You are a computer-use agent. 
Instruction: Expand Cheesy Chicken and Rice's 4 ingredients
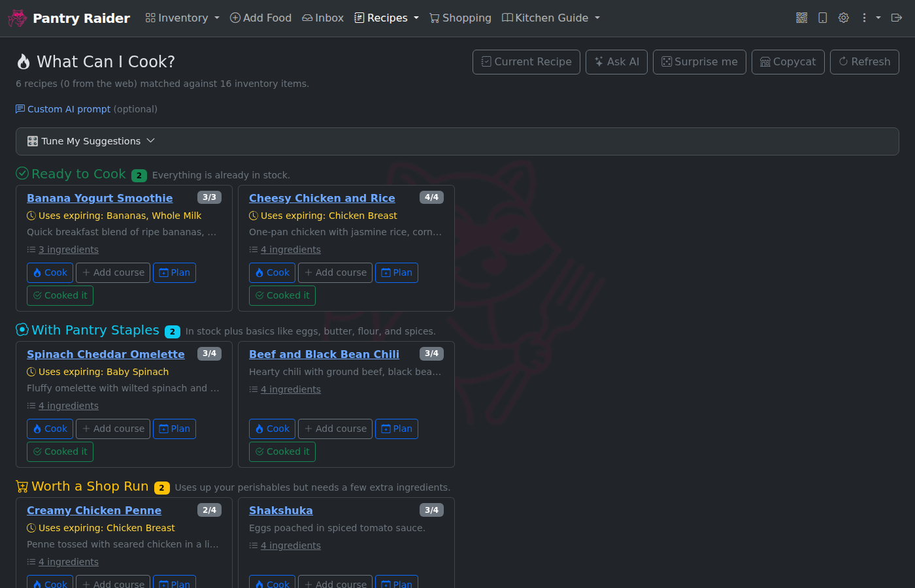pos(291,250)
